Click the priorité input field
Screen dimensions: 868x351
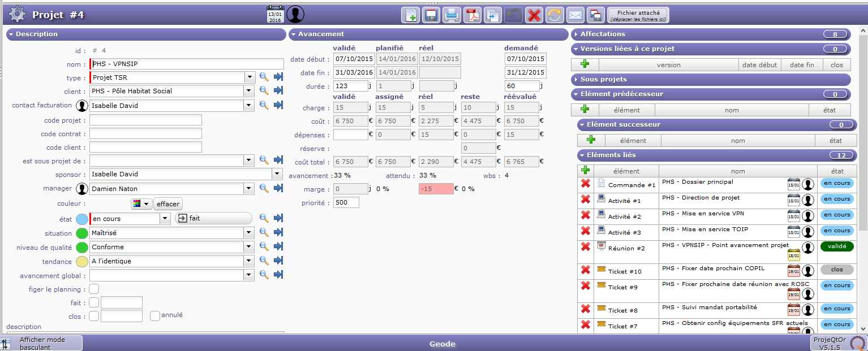click(346, 202)
